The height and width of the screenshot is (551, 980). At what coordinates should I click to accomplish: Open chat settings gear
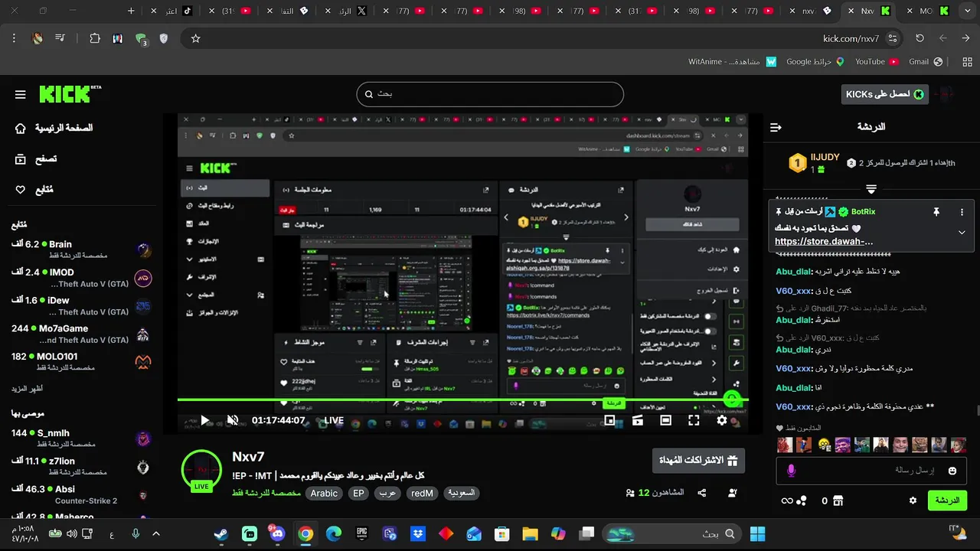(913, 500)
